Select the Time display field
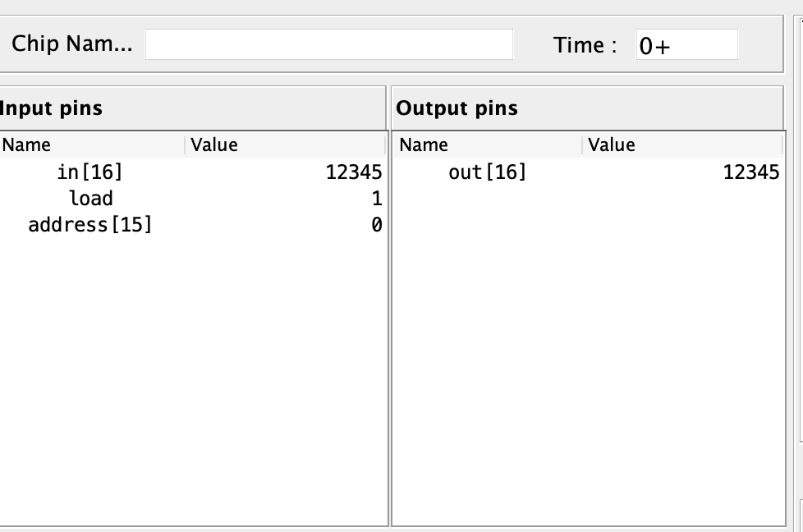This screenshot has height=532, width=803. [686, 45]
